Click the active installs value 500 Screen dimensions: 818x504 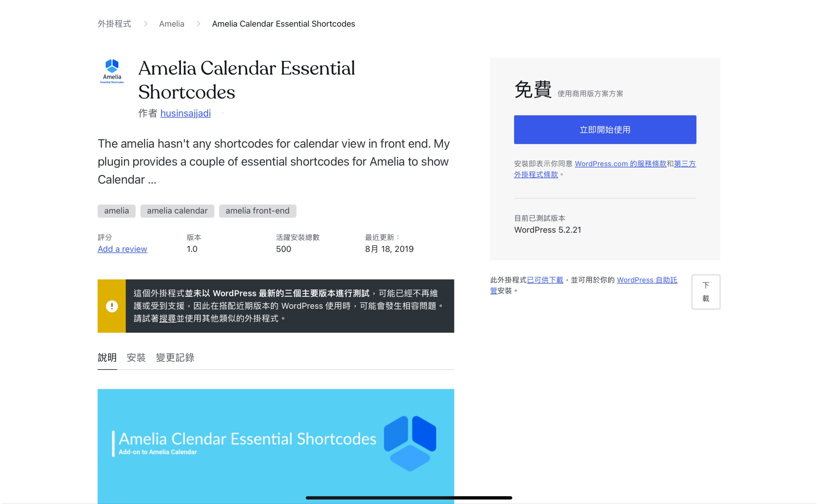coord(283,249)
